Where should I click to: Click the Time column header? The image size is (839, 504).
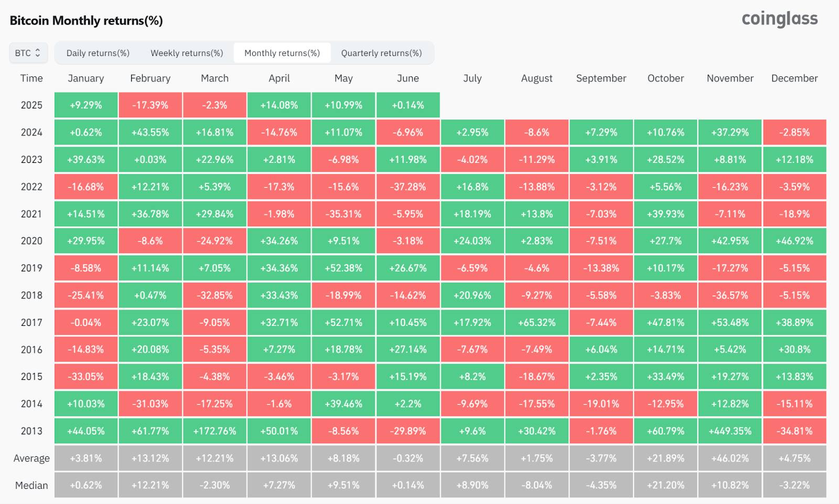[31, 78]
